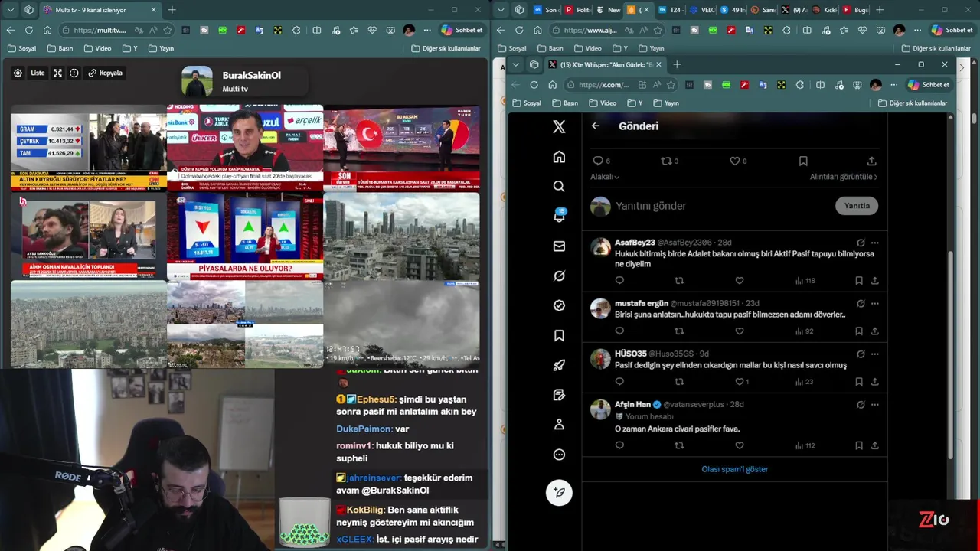Select the Multi tv - 9 kanal izleniyor tab
This screenshot has width=980, height=551.
100,10
